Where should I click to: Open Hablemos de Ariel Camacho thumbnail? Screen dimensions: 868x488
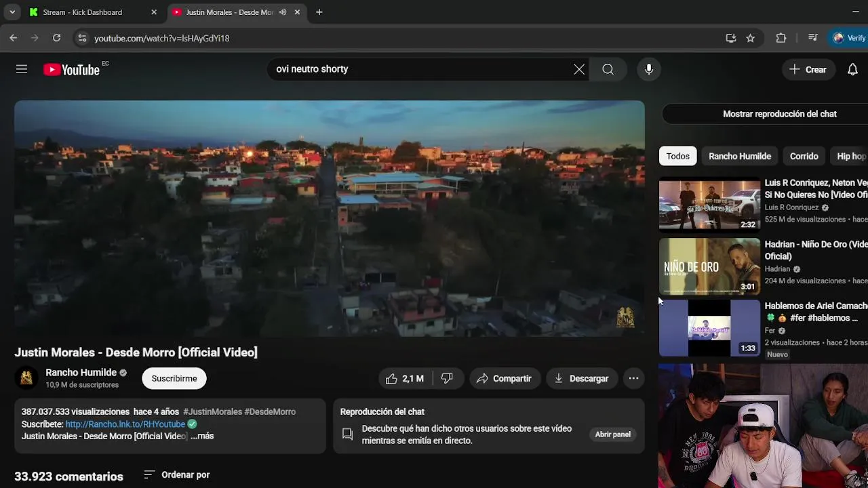pos(709,328)
